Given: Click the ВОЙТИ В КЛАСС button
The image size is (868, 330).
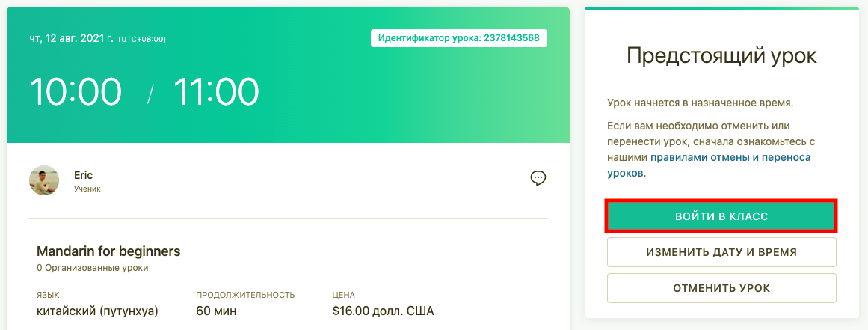Looking at the screenshot, I should pyautogui.click(x=721, y=216).
